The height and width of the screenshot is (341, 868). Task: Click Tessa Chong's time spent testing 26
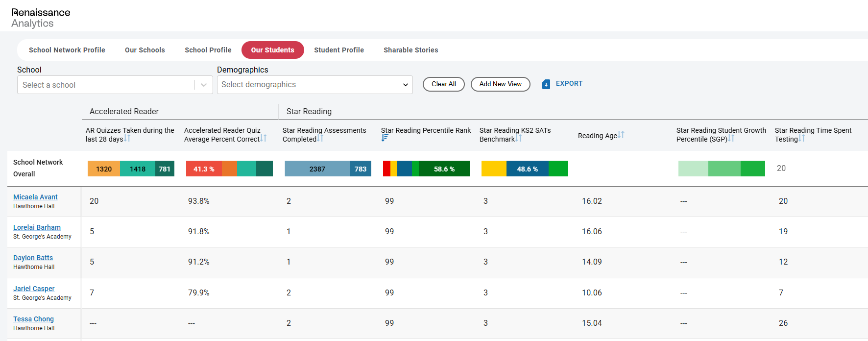click(x=783, y=323)
